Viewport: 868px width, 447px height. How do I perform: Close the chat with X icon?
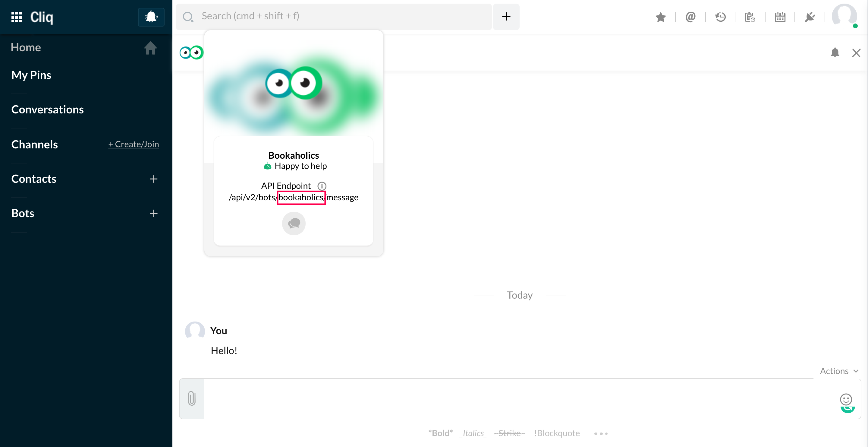click(x=856, y=53)
